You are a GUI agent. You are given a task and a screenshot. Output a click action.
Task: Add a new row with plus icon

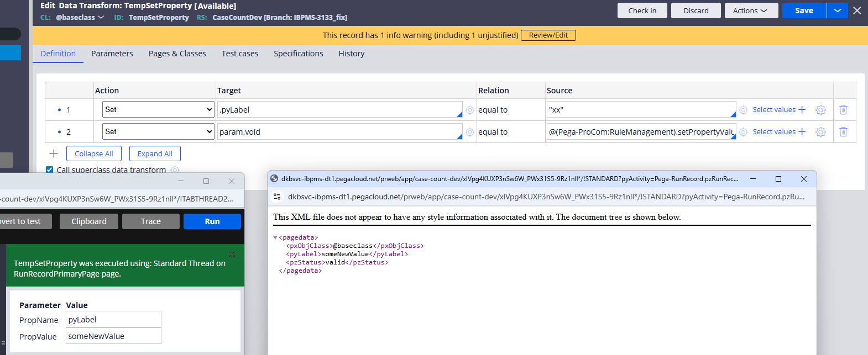tap(54, 153)
